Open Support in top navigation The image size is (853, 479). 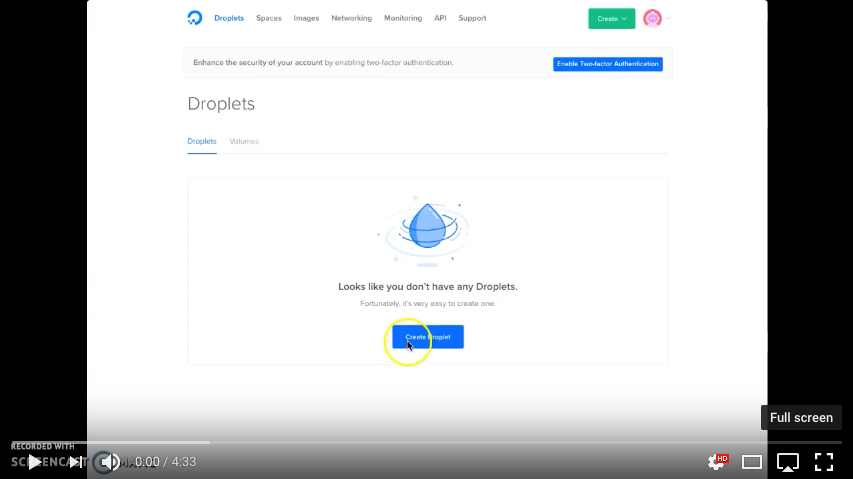point(472,18)
